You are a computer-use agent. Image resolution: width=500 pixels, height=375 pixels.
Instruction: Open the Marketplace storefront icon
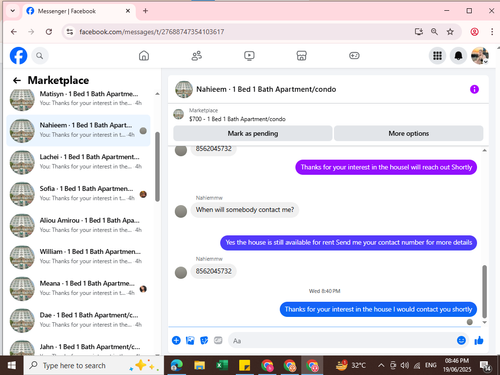point(301,56)
